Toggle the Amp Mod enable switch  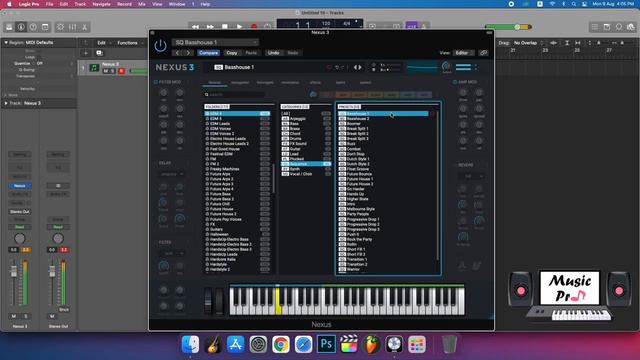pyautogui.click(x=455, y=82)
